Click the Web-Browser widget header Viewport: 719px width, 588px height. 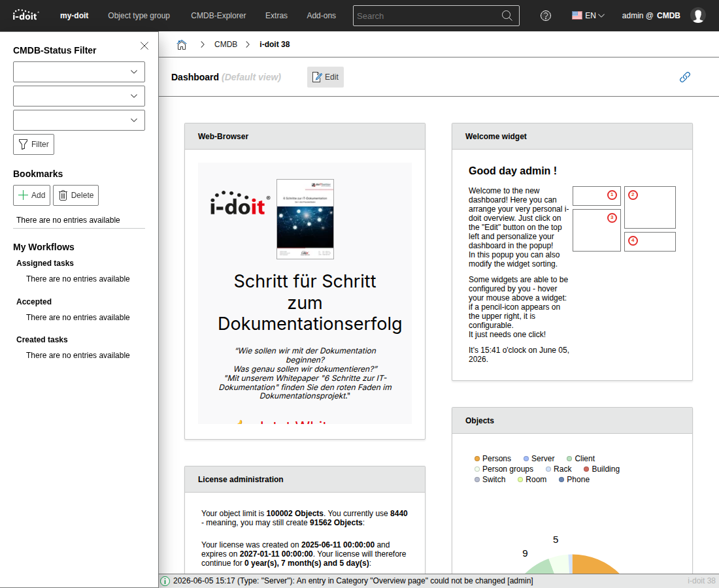click(305, 137)
